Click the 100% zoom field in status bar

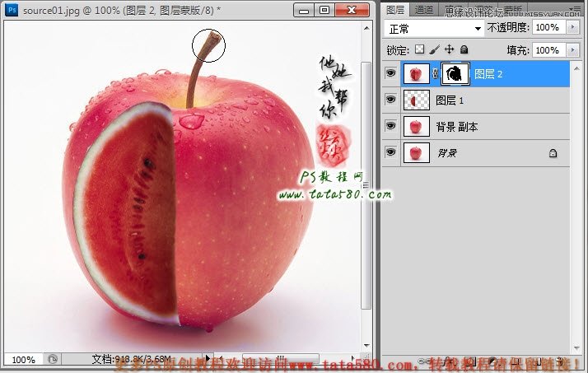click(24, 360)
